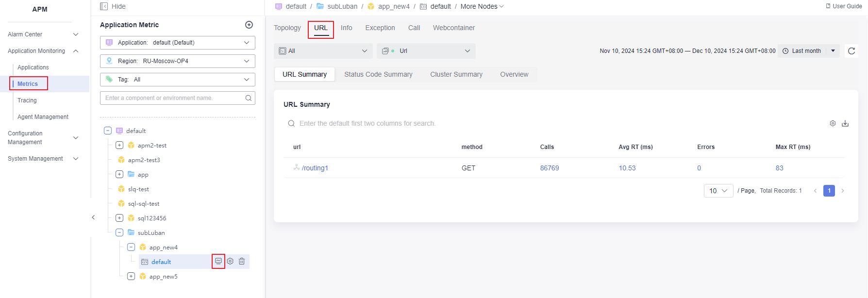Expand the System Management menu
This screenshot has width=868, height=298.
43,159
